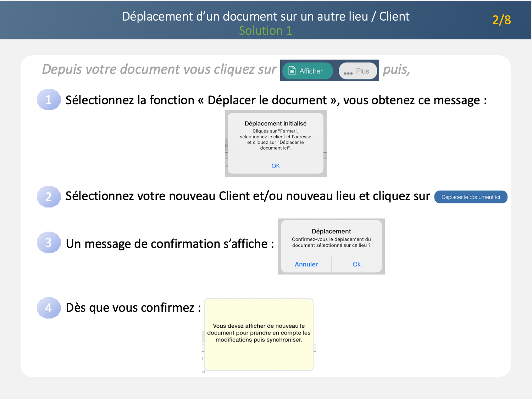Image resolution: width=532 pixels, height=399 pixels.
Task: Click the blue Déplacer le document ici button
Action: [x=471, y=197]
